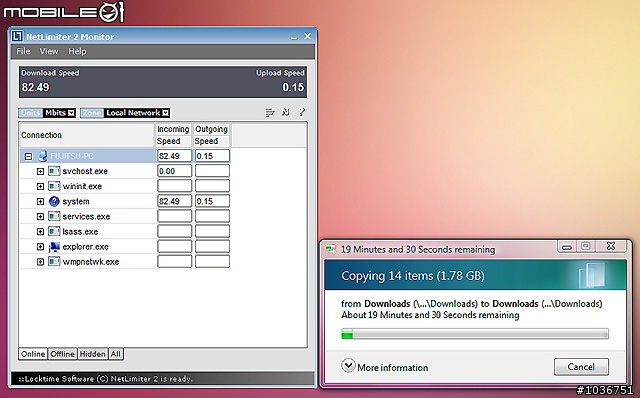640x398 pixels.
Task: Select the svchost.exe text label
Action: tap(85, 171)
